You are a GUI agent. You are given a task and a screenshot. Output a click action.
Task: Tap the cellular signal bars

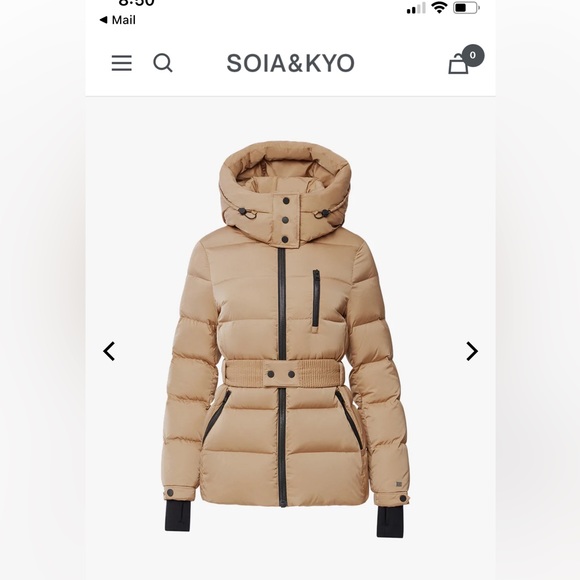(x=416, y=8)
